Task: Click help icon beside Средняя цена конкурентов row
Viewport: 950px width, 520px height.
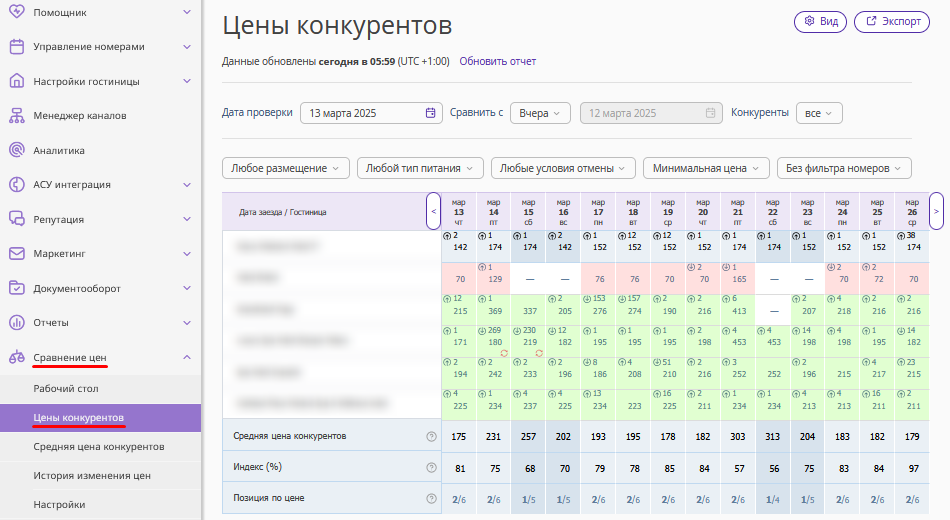Action: click(431, 436)
